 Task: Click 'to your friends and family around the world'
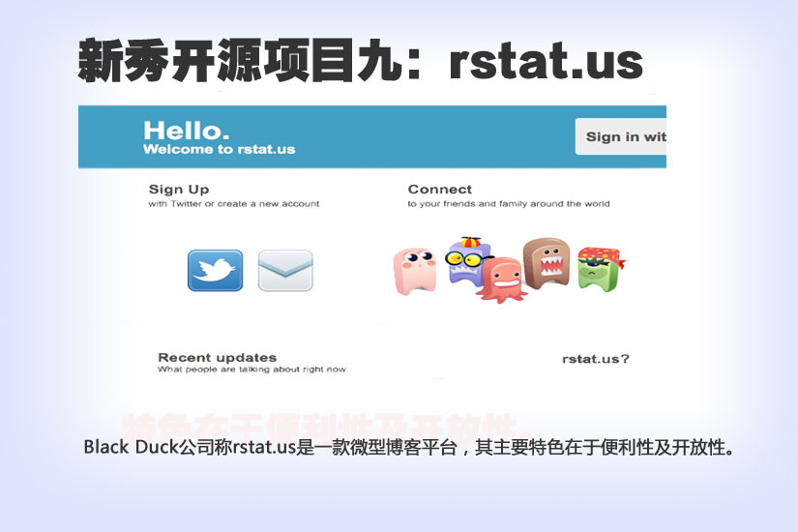(509, 204)
